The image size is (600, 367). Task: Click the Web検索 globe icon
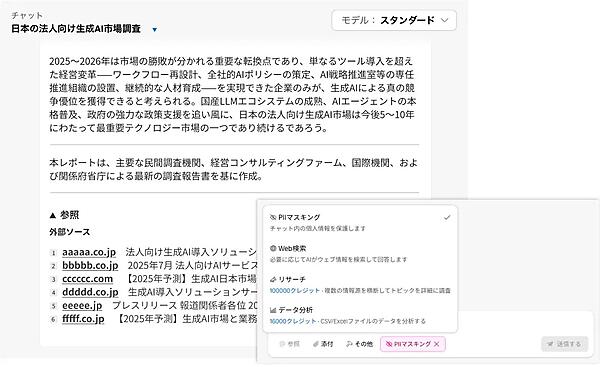(273, 248)
